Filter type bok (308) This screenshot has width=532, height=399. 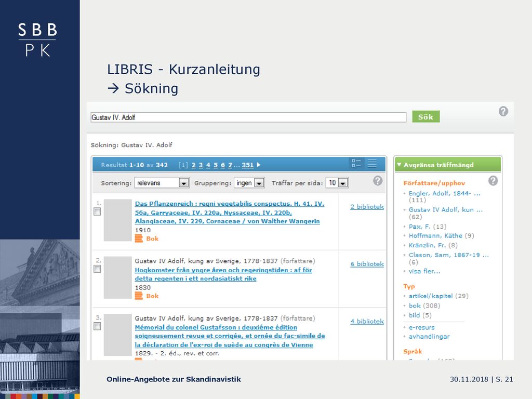click(415, 305)
